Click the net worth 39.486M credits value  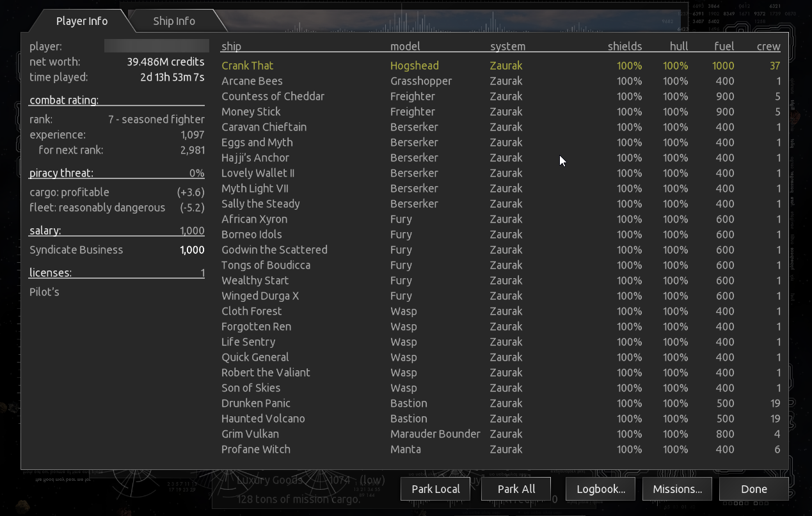coord(166,62)
